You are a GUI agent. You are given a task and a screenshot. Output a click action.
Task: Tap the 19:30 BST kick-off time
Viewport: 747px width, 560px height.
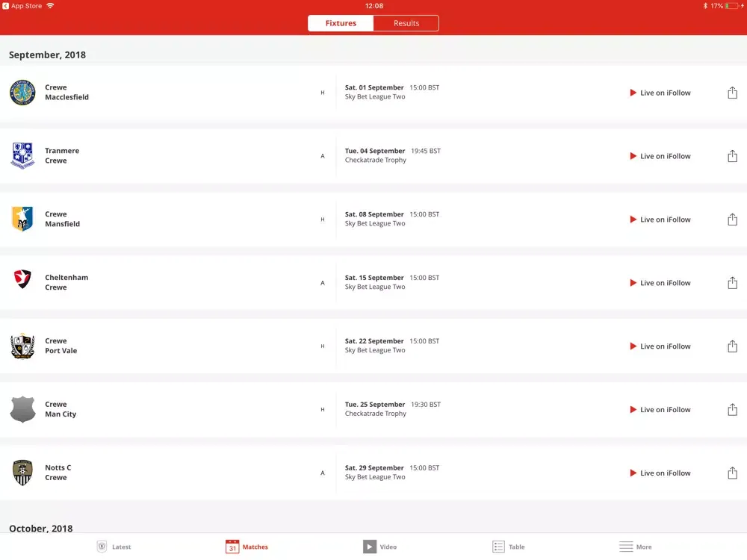(x=426, y=404)
